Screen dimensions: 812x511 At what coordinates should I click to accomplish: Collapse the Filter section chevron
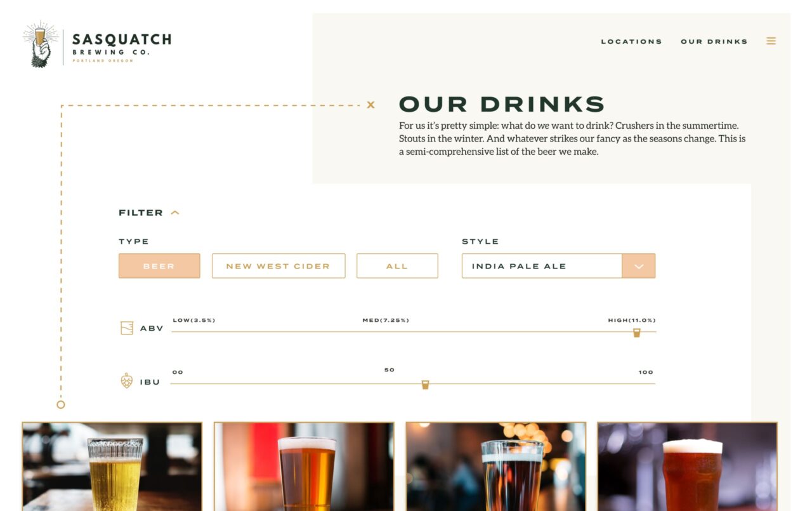(x=175, y=213)
